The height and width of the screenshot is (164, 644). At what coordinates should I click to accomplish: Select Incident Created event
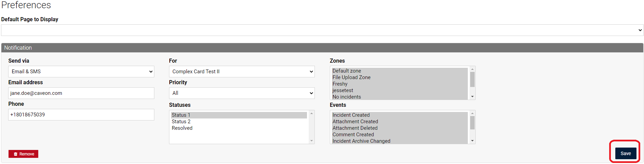(x=400, y=115)
